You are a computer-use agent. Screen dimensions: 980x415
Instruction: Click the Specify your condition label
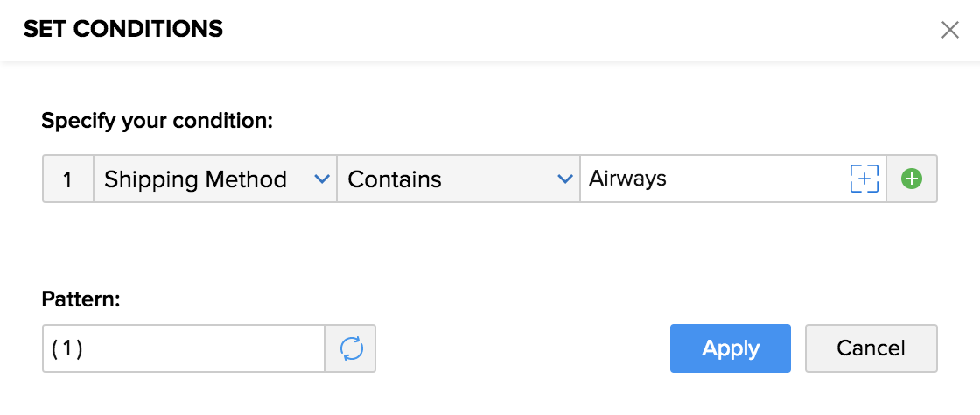tap(157, 121)
